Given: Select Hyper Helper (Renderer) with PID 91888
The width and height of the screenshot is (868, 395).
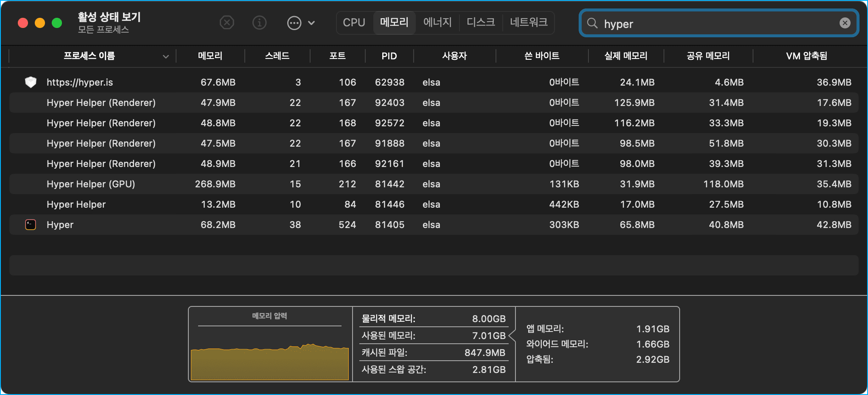Looking at the screenshot, I should coord(434,143).
